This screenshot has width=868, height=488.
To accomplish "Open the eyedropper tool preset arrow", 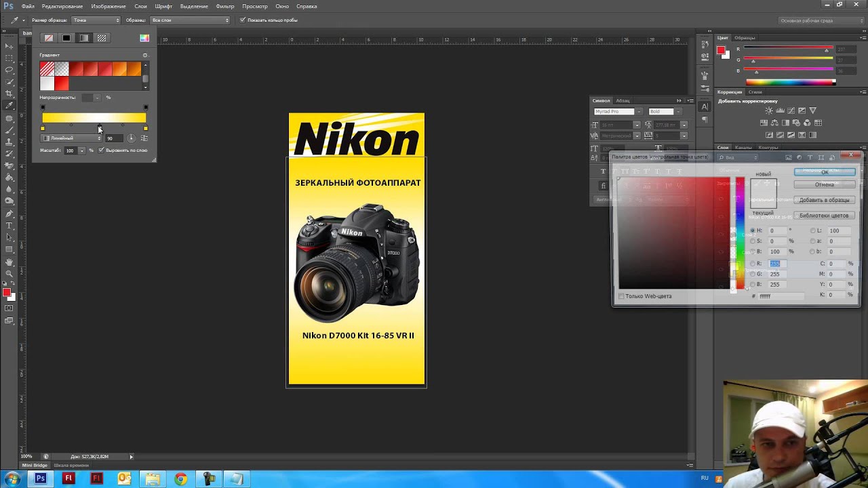I will [x=23, y=20].
